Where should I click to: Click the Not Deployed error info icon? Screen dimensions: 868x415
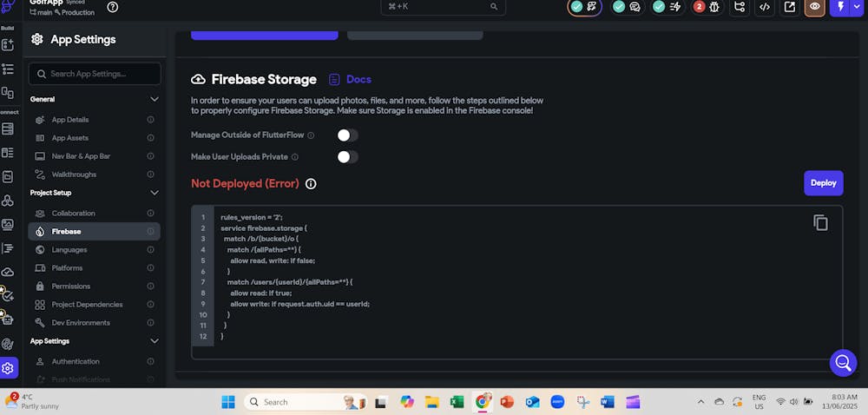311,184
